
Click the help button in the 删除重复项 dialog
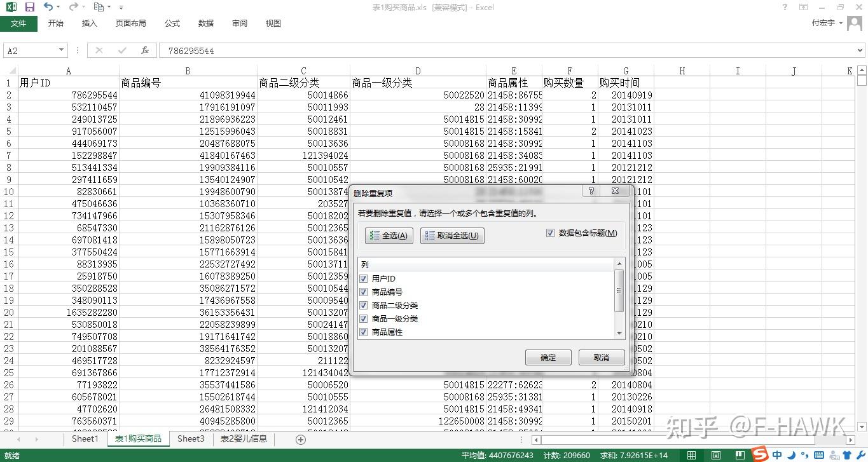coord(591,191)
